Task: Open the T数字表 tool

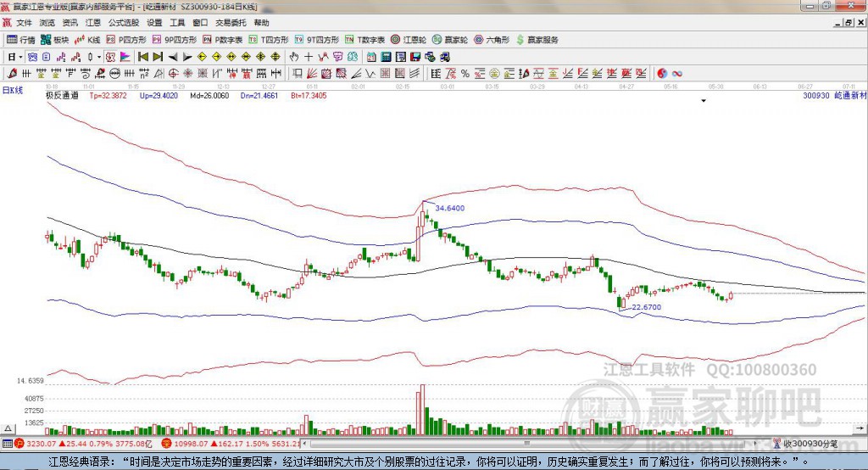Action: [x=364, y=40]
